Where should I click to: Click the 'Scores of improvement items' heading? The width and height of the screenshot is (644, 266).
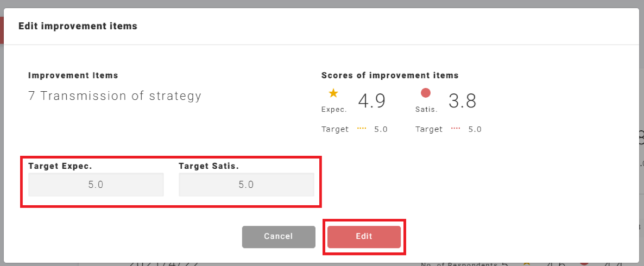(390, 75)
